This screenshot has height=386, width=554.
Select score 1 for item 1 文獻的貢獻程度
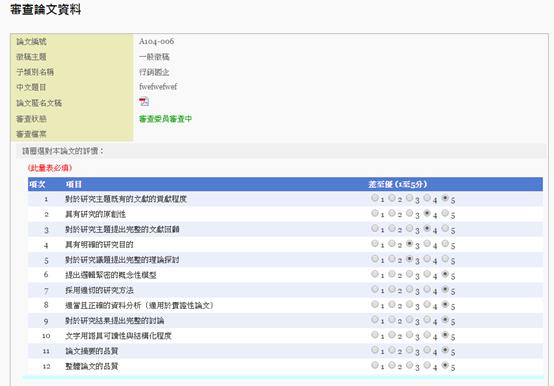coord(375,198)
